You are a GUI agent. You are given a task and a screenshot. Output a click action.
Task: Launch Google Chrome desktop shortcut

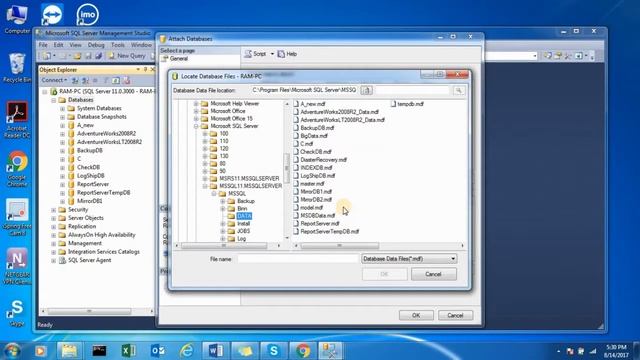click(x=17, y=169)
